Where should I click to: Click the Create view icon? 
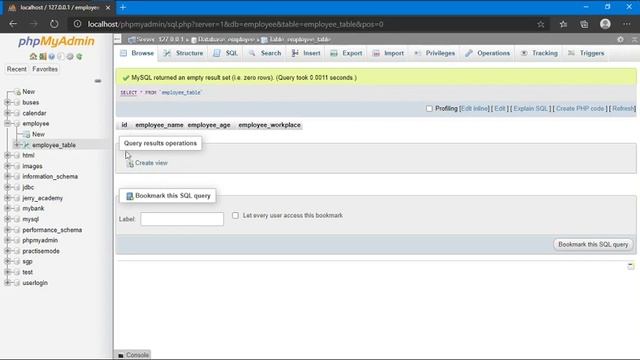[130, 163]
